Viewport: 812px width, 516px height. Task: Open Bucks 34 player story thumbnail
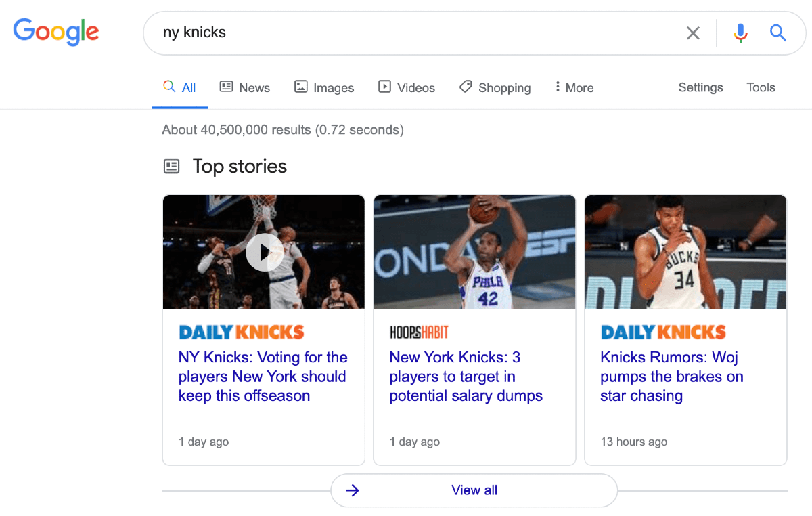(x=685, y=252)
